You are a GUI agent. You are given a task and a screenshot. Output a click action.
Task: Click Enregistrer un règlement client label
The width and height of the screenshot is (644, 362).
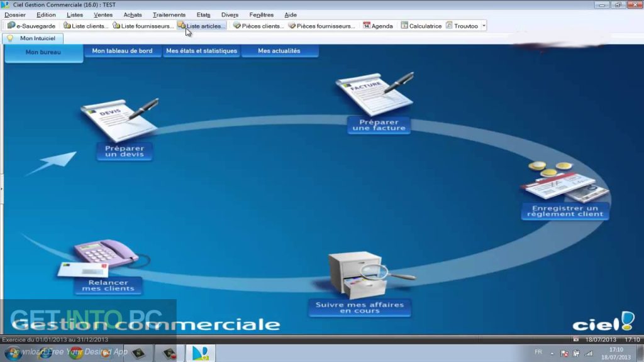pos(565,211)
